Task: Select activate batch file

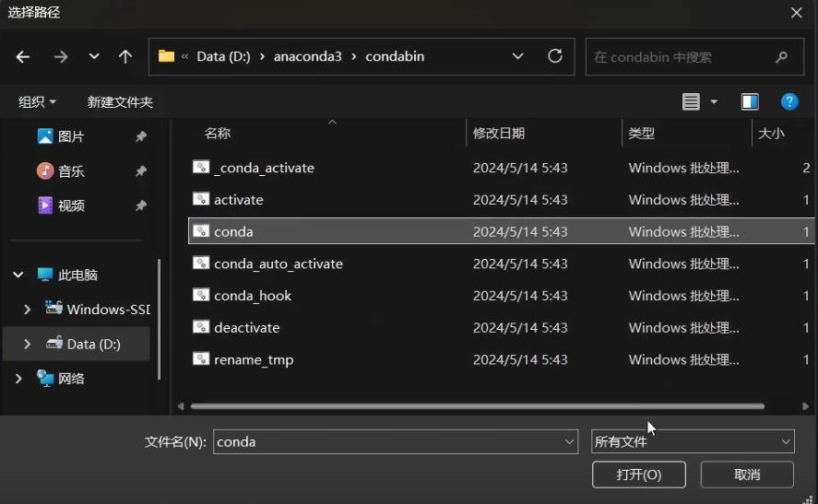Action: (501, 200)
